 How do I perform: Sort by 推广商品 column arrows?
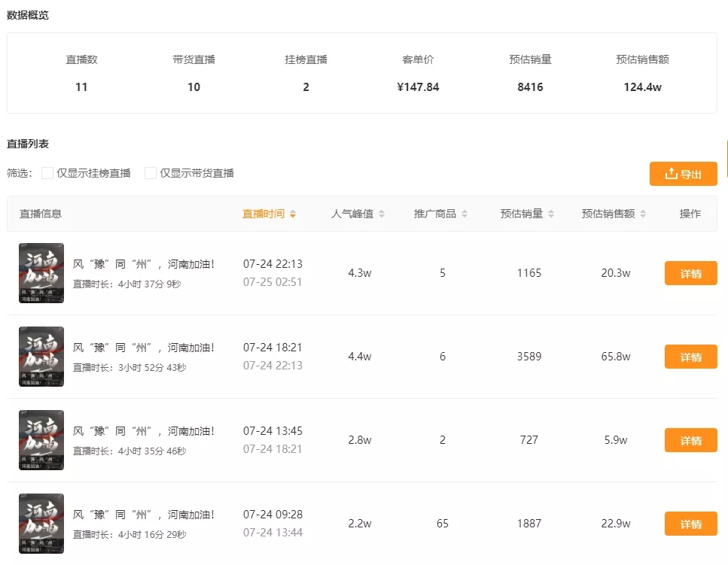tap(465, 214)
